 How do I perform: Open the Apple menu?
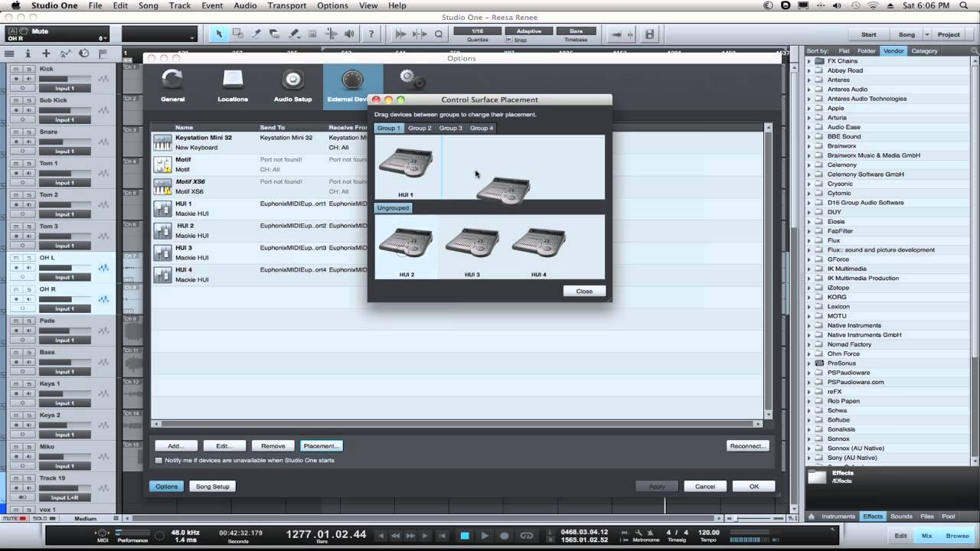15,5
